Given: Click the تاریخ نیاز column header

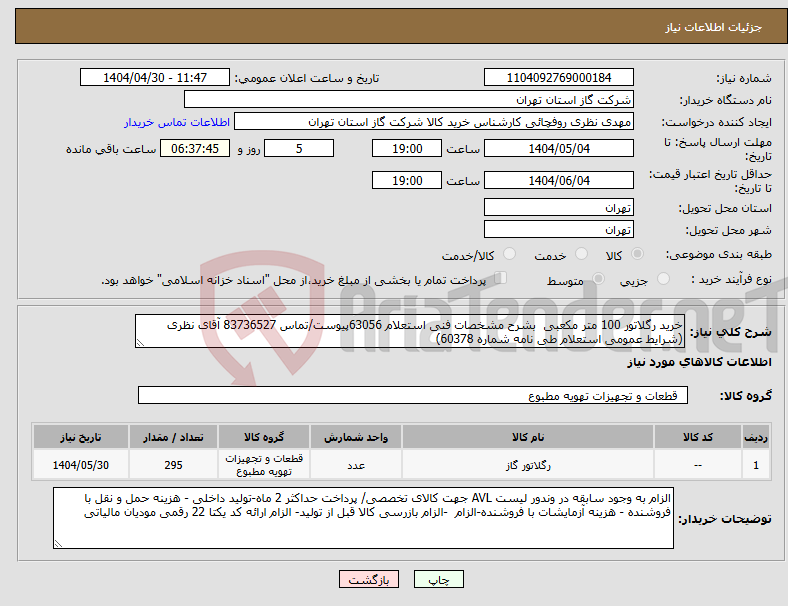Looking at the screenshot, I should point(81,437).
